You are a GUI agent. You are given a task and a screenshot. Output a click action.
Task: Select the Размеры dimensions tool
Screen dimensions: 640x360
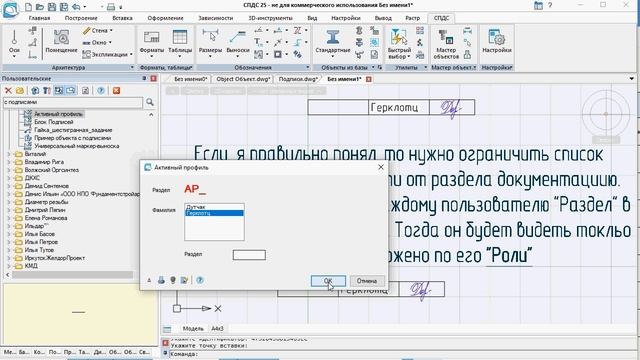pos(210,43)
